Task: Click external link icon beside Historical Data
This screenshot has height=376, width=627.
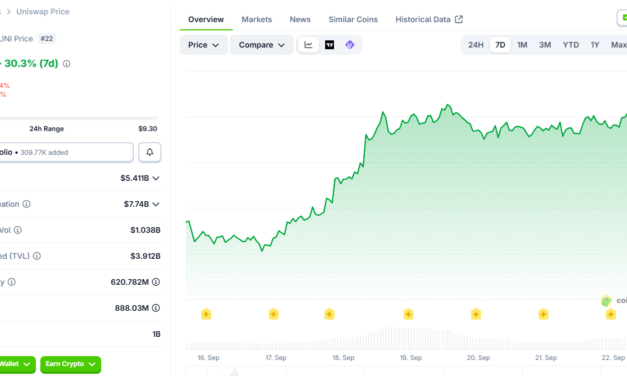Action: click(x=459, y=19)
